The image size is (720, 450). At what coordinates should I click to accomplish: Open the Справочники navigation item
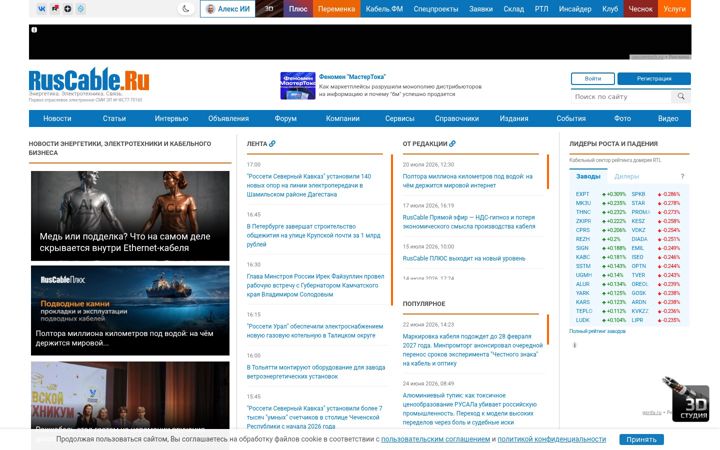(x=457, y=118)
